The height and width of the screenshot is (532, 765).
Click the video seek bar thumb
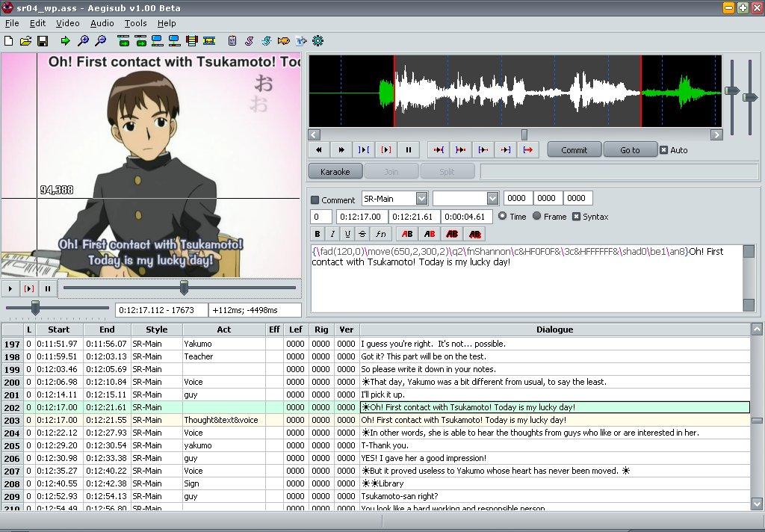click(184, 288)
